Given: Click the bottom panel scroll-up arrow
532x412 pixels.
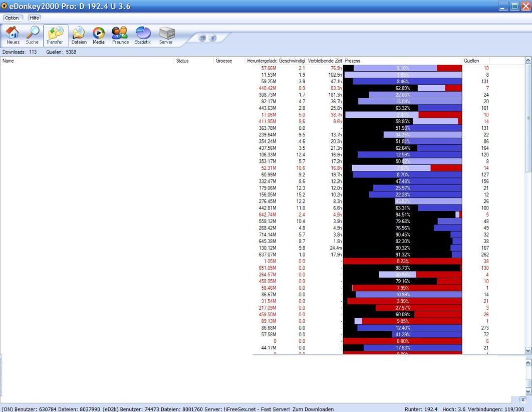Looking at the screenshot, I should 528,363.
